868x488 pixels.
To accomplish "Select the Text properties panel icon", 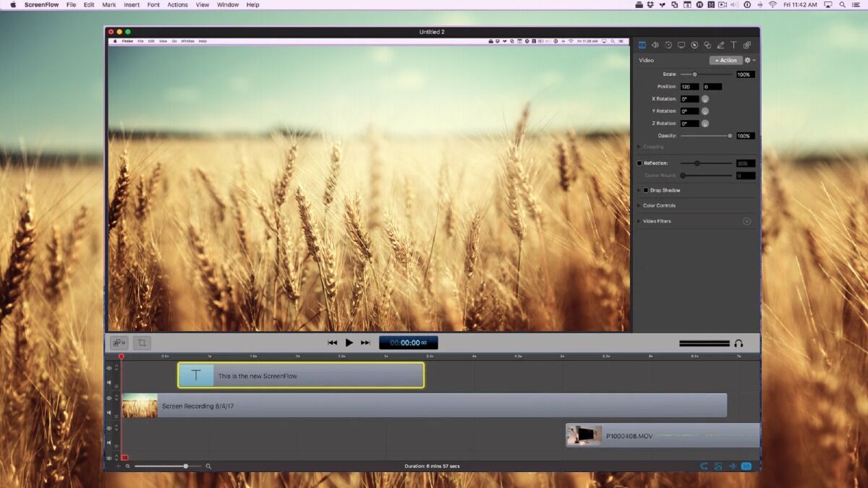I will (733, 44).
